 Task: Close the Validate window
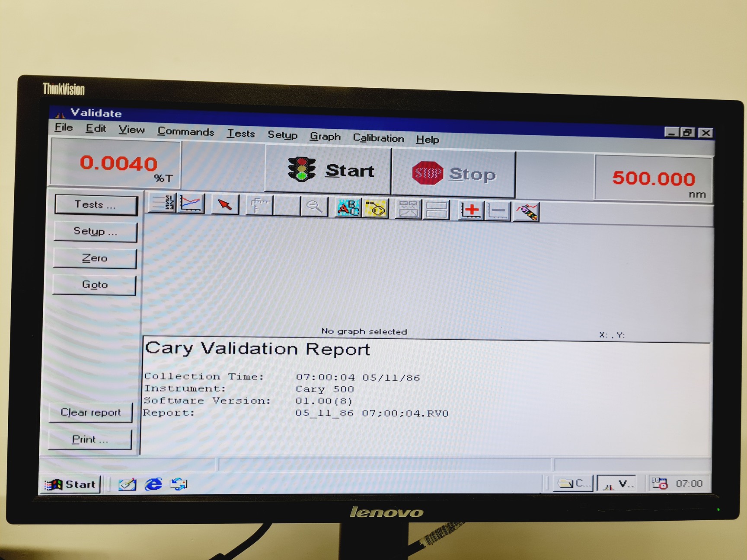705,133
